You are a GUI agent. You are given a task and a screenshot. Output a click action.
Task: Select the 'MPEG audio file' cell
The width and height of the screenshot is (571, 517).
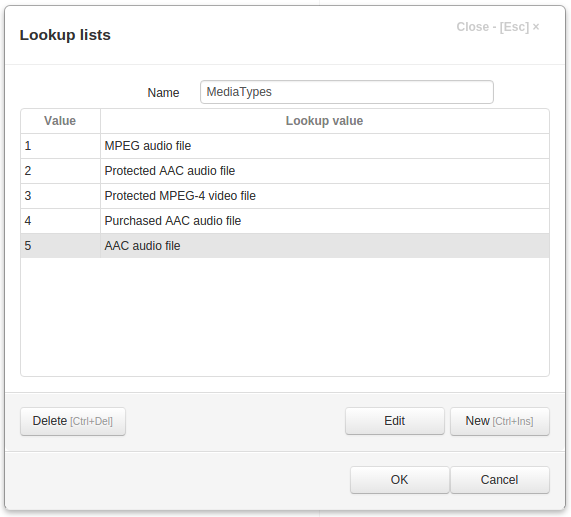325,146
